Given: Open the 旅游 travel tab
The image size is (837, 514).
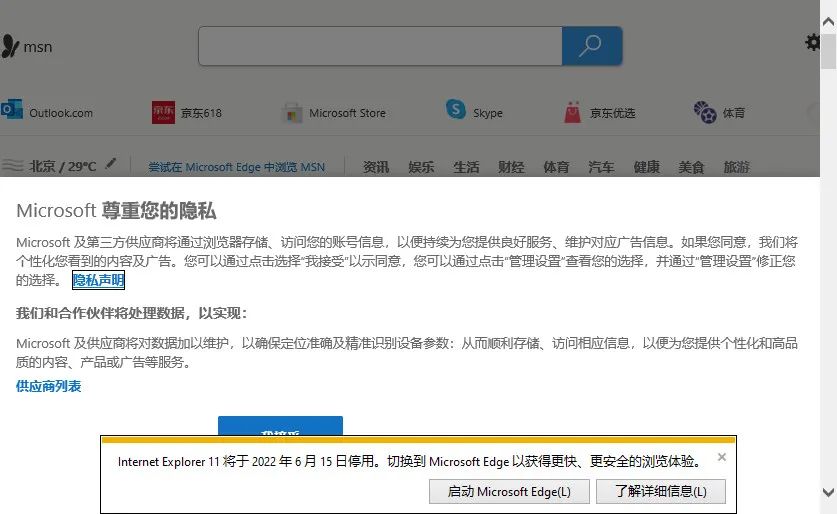Looking at the screenshot, I should pyautogui.click(x=737, y=167).
